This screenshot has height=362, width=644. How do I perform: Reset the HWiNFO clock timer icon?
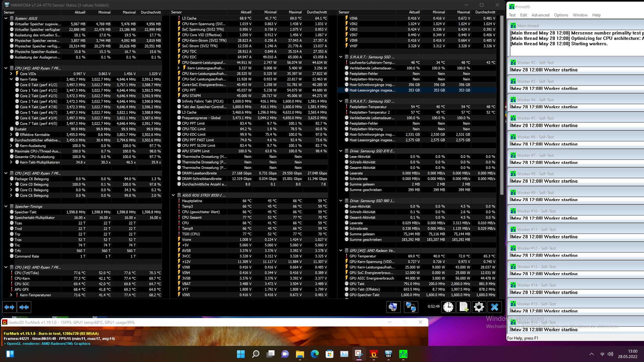click(x=448, y=307)
